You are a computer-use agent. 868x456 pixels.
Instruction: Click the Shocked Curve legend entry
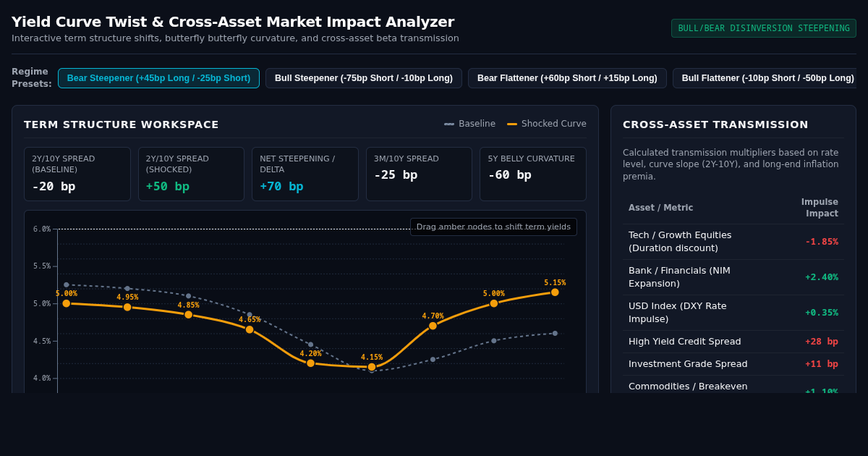coord(547,124)
